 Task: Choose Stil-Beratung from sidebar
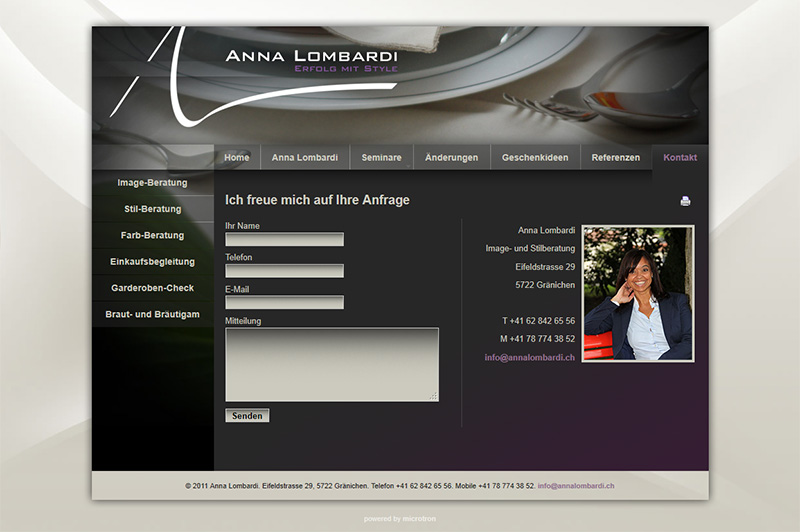pos(152,209)
